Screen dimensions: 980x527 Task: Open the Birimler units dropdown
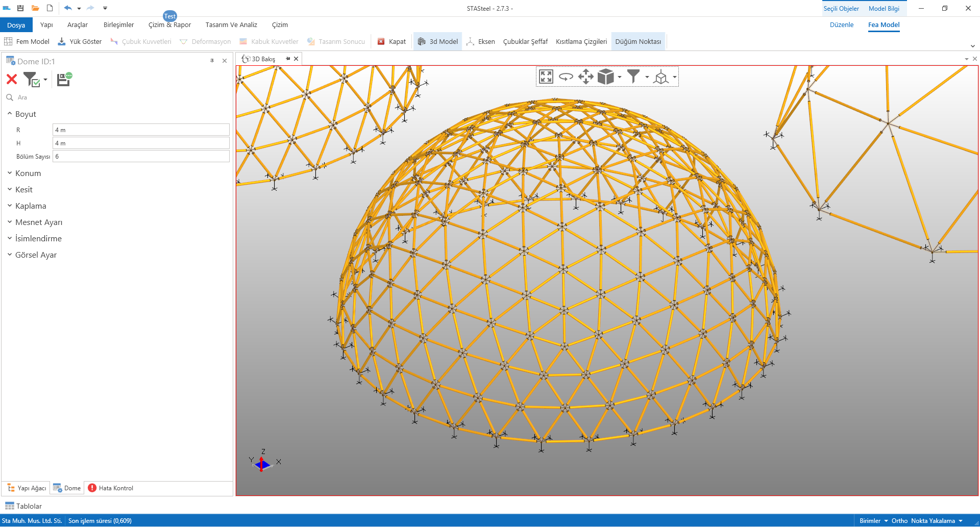click(873, 521)
